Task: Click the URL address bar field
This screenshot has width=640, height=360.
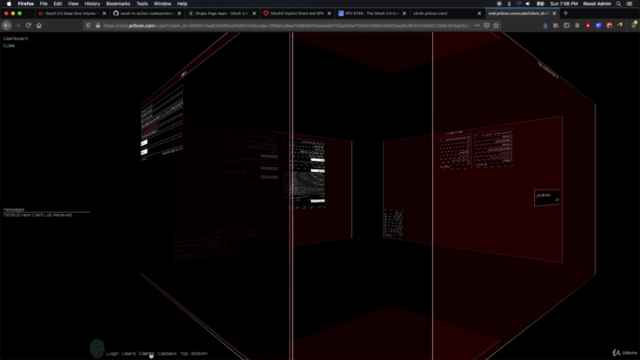Action: point(286,25)
